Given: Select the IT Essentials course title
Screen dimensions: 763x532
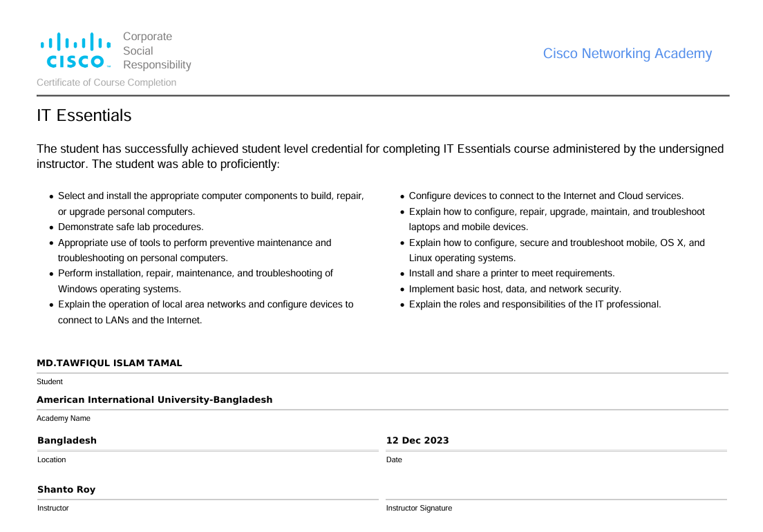Looking at the screenshot, I should pos(84,115).
